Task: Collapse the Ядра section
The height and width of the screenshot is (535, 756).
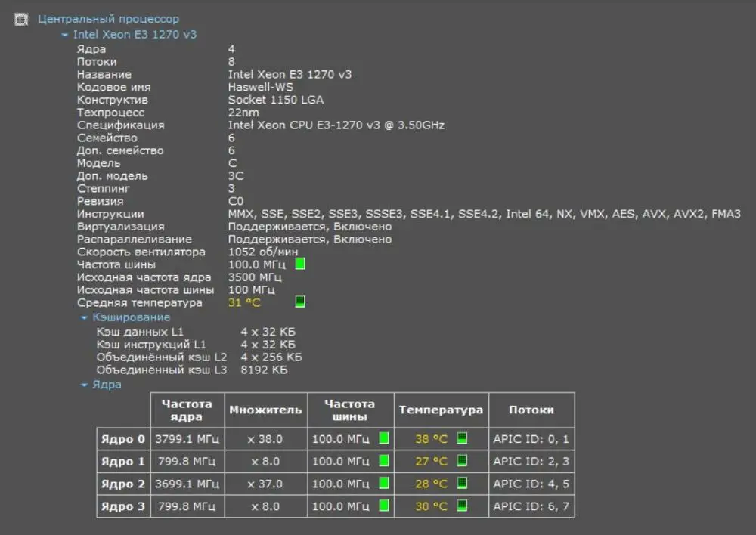Action: (x=85, y=385)
